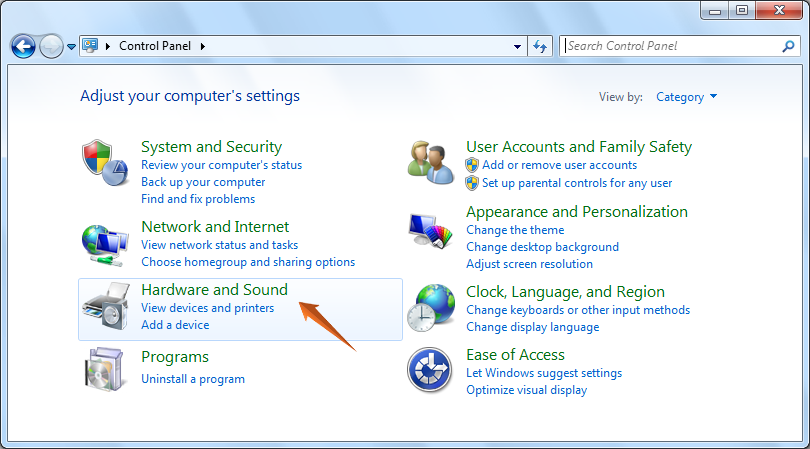This screenshot has height=449, width=810.
Task: Click Add or remove user accounts
Action: (x=559, y=165)
